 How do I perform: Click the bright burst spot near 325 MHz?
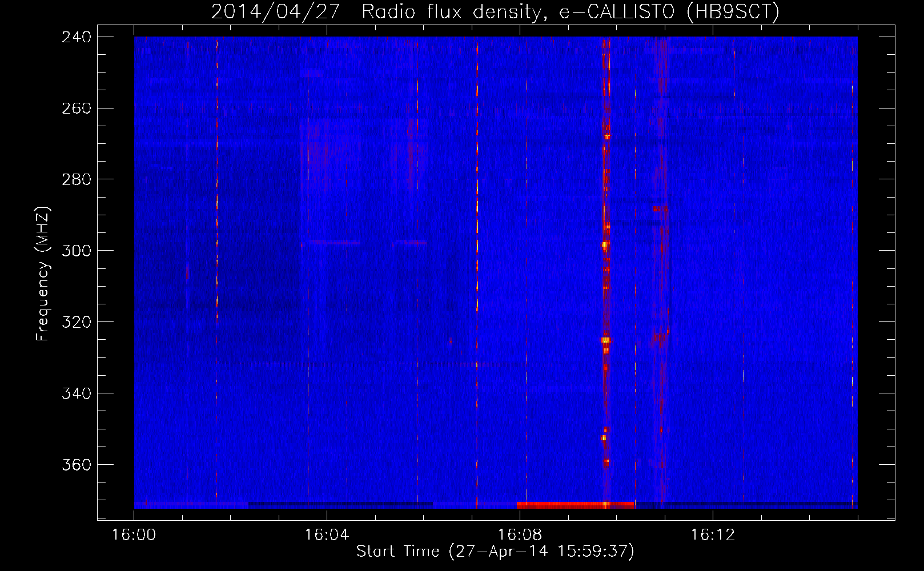coord(605,340)
